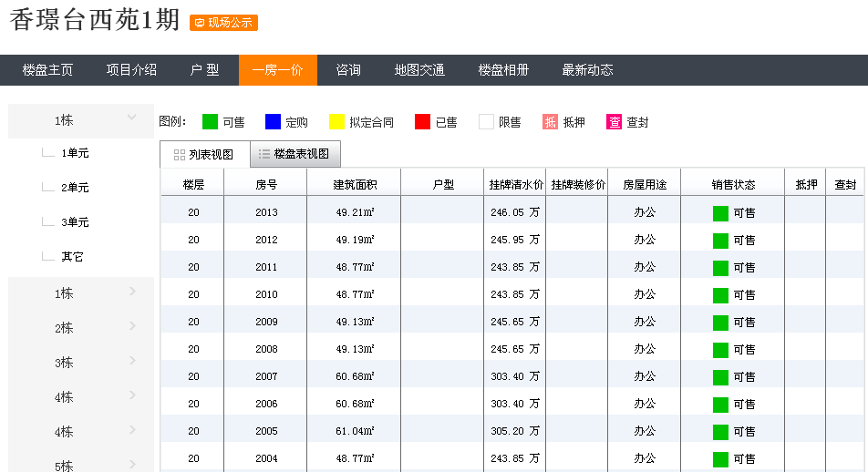Image resolution: width=868 pixels, height=472 pixels.
Task: Click room number 2007
Action: (x=266, y=376)
